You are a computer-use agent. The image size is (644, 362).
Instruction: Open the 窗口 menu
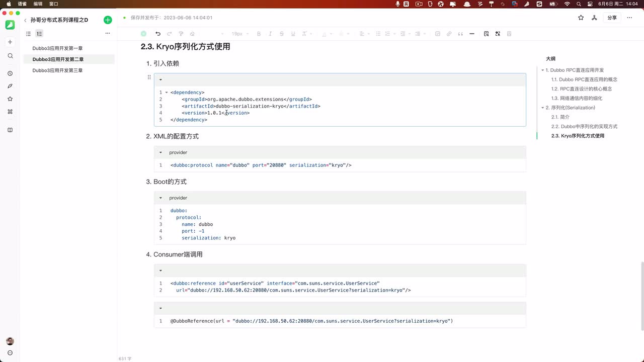(x=53, y=4)
